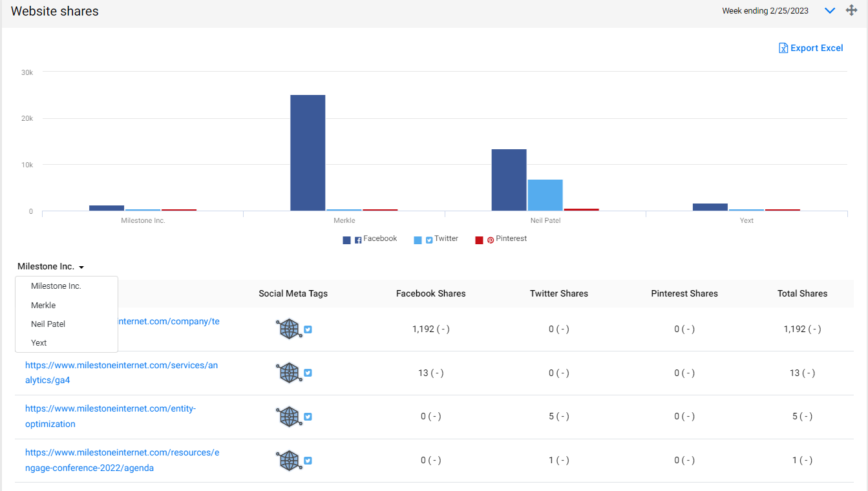Click Open Graph globe icon in agenda row
The width and height of the screenshot is (868, 491).
coord(289,461)
